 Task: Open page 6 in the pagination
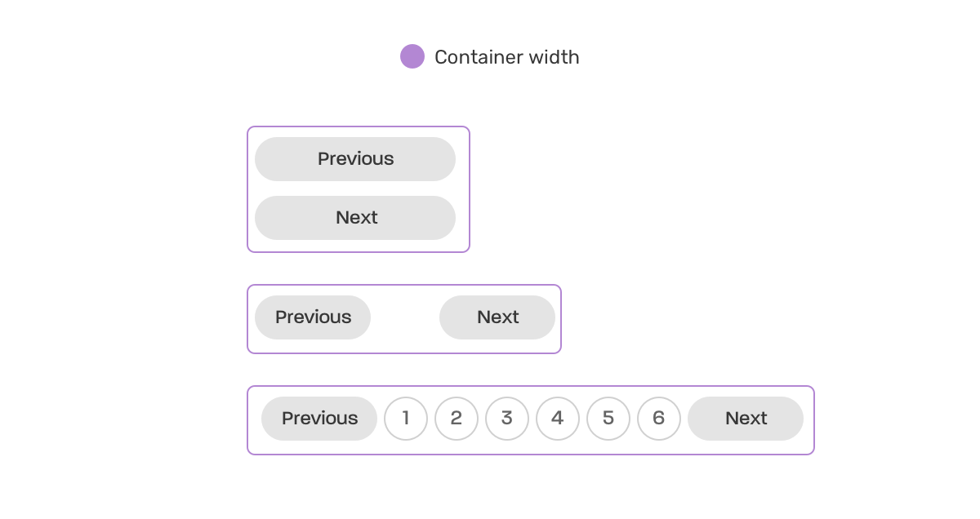click(659, 419)
